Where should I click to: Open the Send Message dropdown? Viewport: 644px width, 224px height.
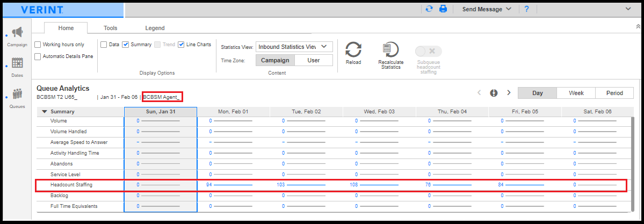(487, 9)
